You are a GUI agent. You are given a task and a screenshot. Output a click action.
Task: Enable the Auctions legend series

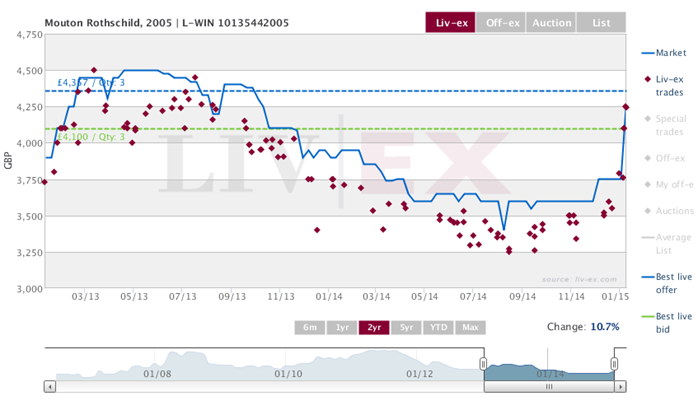668,211
